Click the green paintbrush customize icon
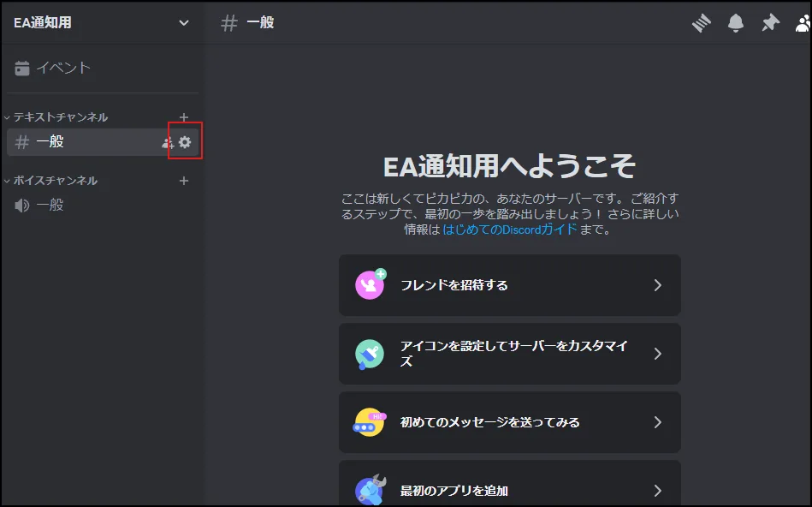 [x=370, y=354]
